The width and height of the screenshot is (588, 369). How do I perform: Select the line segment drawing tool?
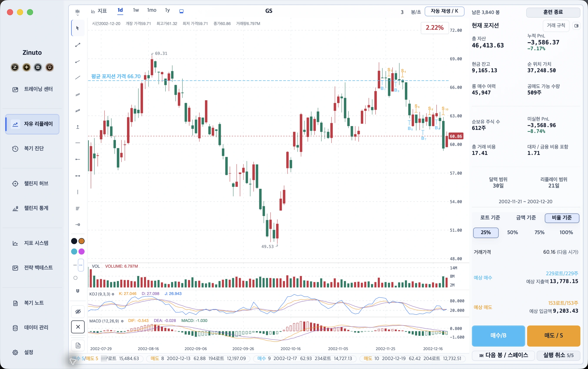click(78, 45)
